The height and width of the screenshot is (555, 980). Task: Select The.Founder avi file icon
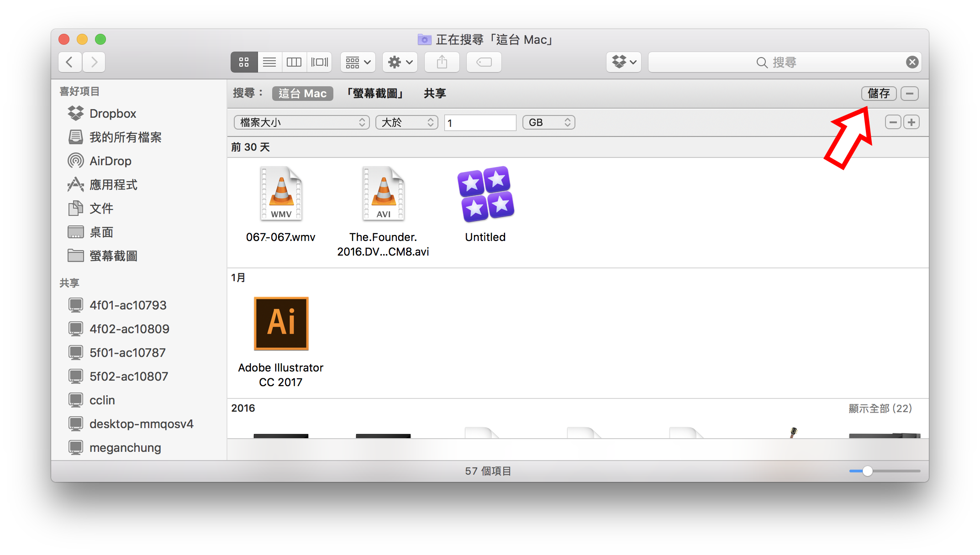[383, 194]
